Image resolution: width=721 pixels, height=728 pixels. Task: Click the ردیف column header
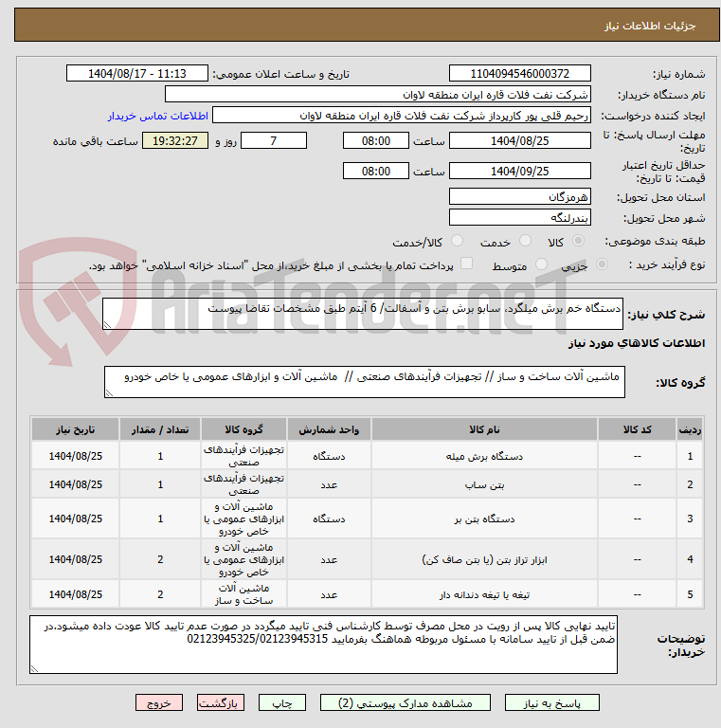pos(690,429)
